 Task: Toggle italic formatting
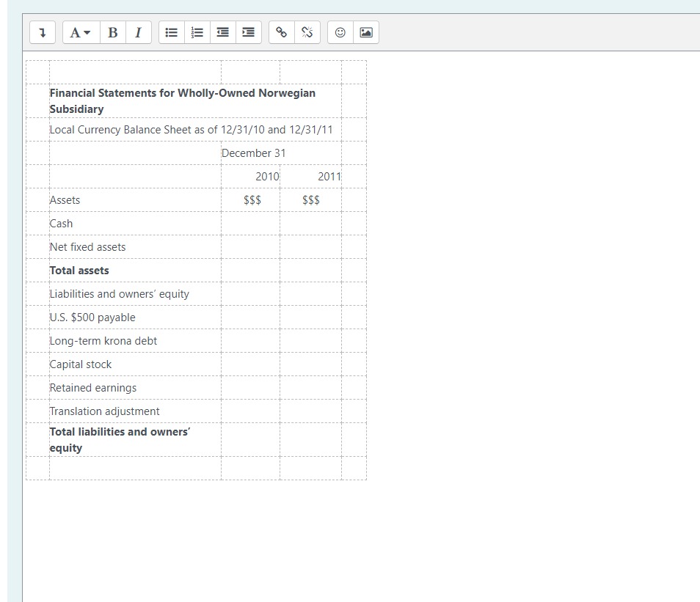coord(139,32)
